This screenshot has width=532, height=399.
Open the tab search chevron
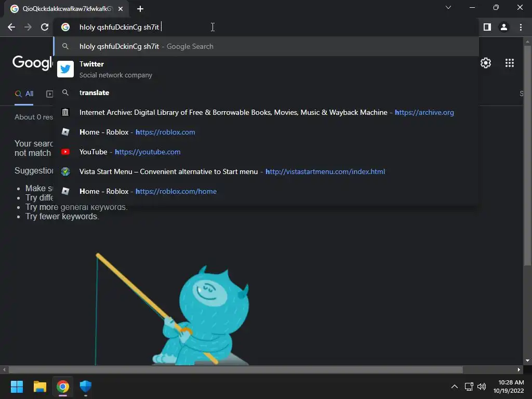[x=448, y=7]
